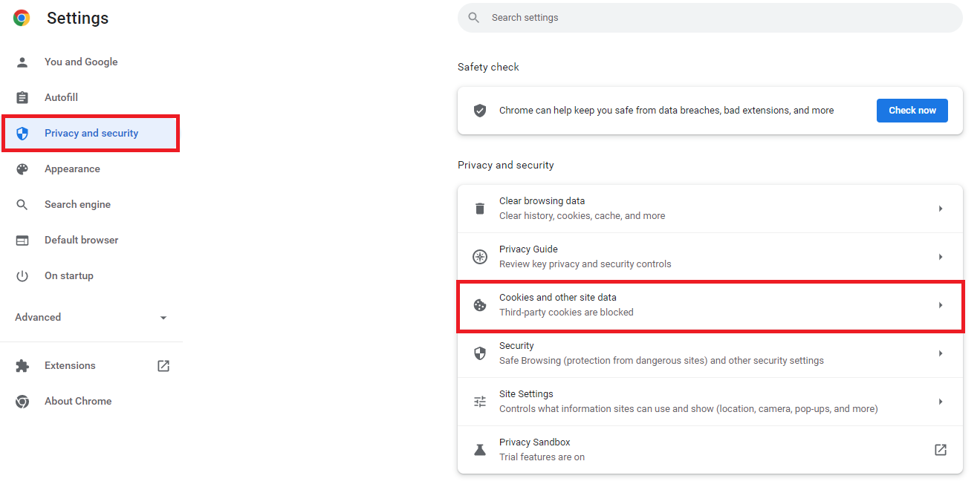This screenshot has height=487, width=980.
Task: Click the Privacy Sandbox external link icon
Action: point(940,450)
